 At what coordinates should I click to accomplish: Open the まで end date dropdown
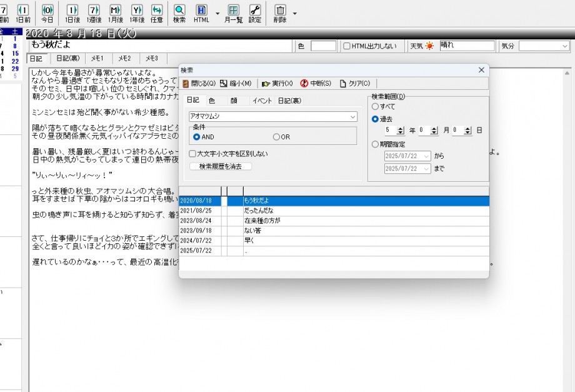(x=426, y=168)
